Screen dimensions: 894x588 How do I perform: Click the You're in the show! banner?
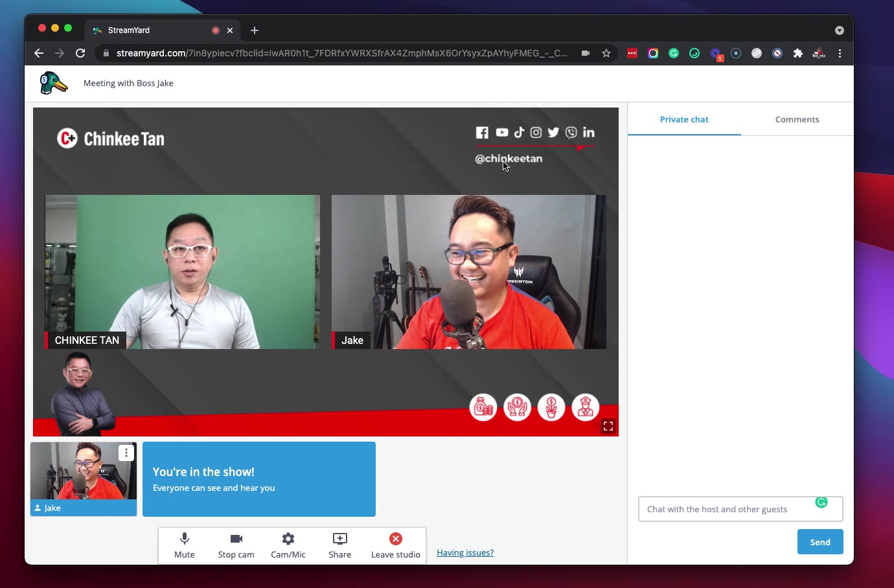tap(259, 479)
